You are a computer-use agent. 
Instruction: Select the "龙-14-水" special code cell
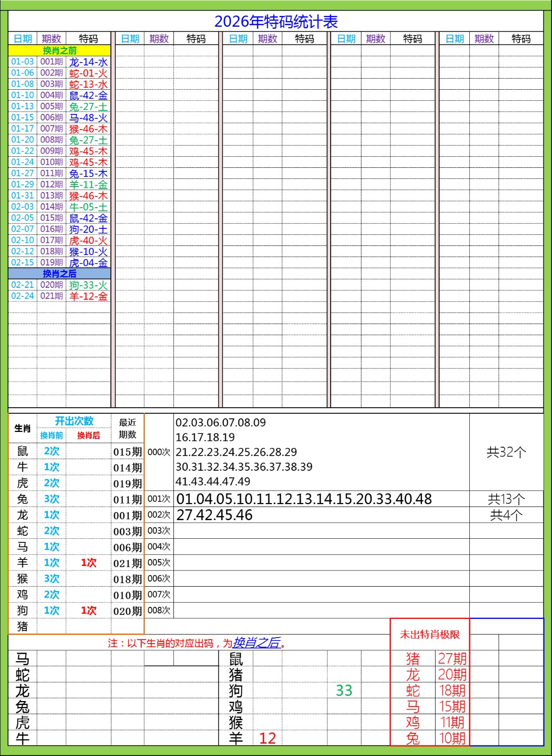point(88,62)
